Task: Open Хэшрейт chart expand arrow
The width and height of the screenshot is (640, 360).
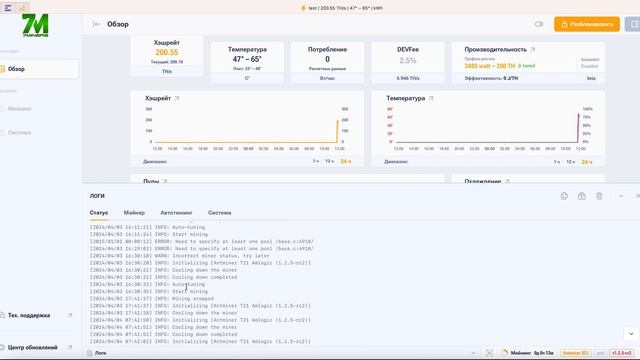Action: pos(177,98)
